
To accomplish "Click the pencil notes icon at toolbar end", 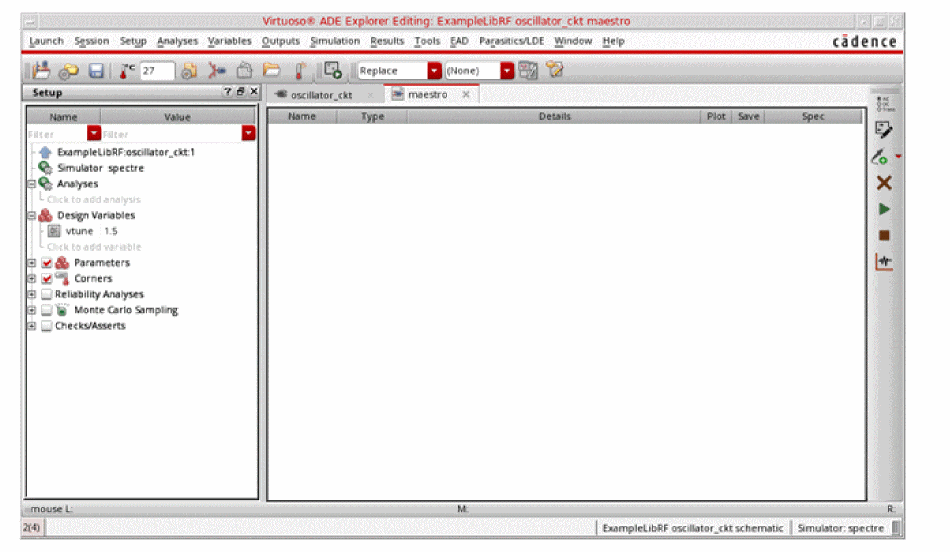I will pos(555,70).
